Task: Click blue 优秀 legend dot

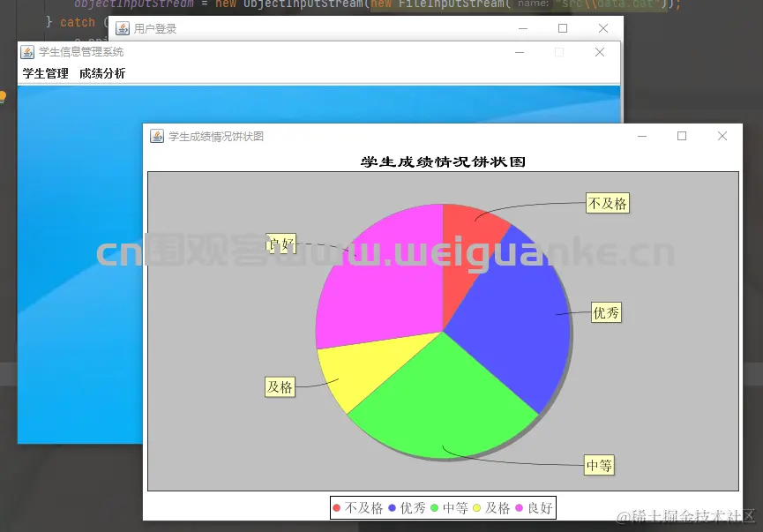Action: [x=393, y=508]
